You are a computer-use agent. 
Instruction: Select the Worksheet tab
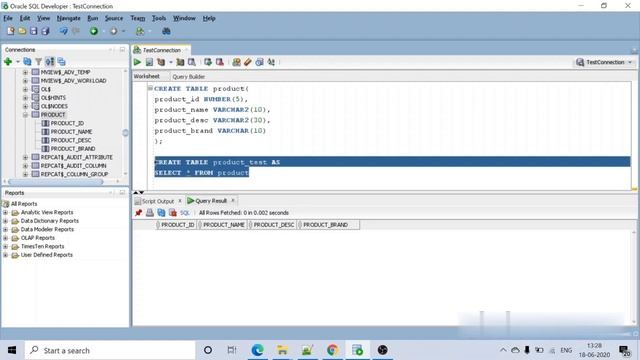(147, 76)
